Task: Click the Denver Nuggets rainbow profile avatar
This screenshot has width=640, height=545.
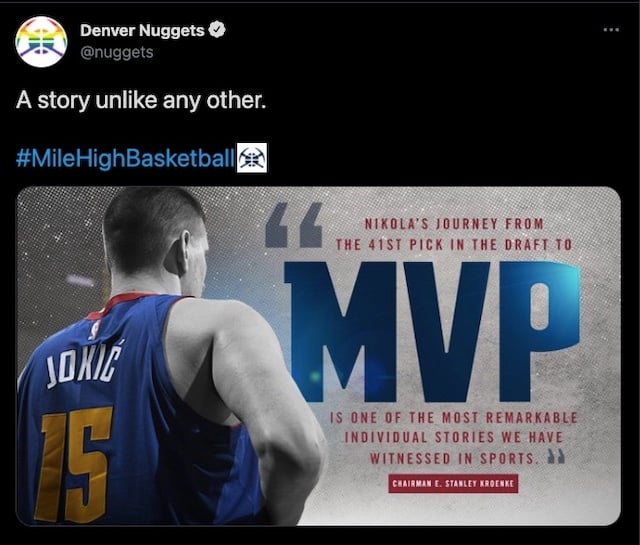Action: pyautogui.click(x=41, y=41)
